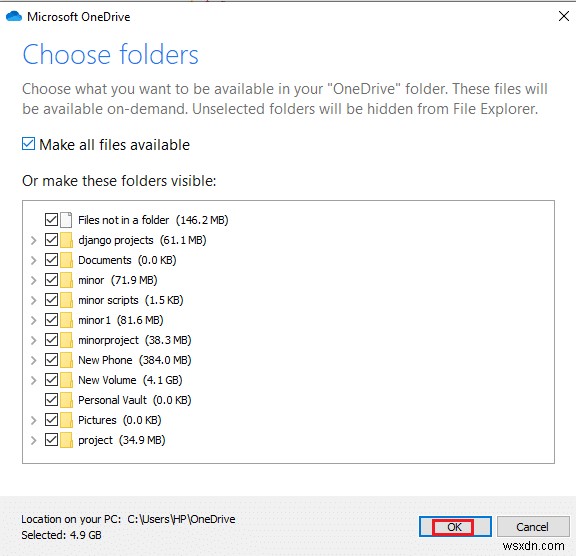Expand the project (34.9 MB) folder
The height and width of the screenshot is (556, 576).
(33, 440)
